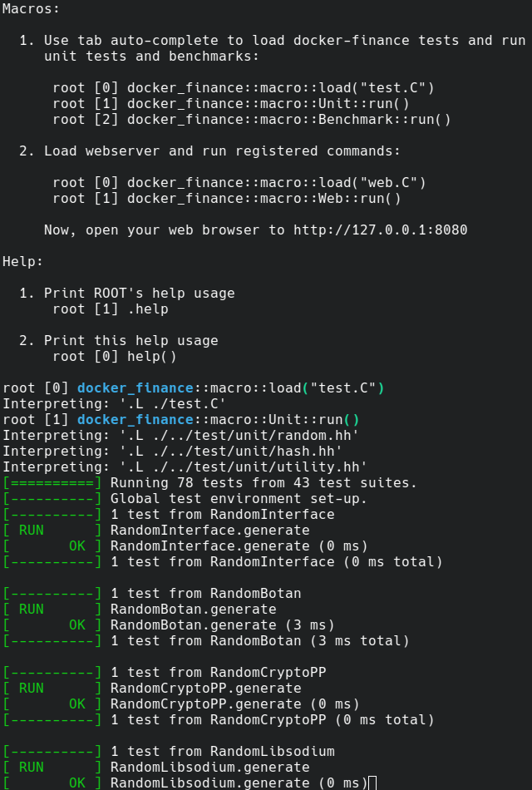
Task: Click the terminal cursor block at end of output
Action: tap(372, 783)
